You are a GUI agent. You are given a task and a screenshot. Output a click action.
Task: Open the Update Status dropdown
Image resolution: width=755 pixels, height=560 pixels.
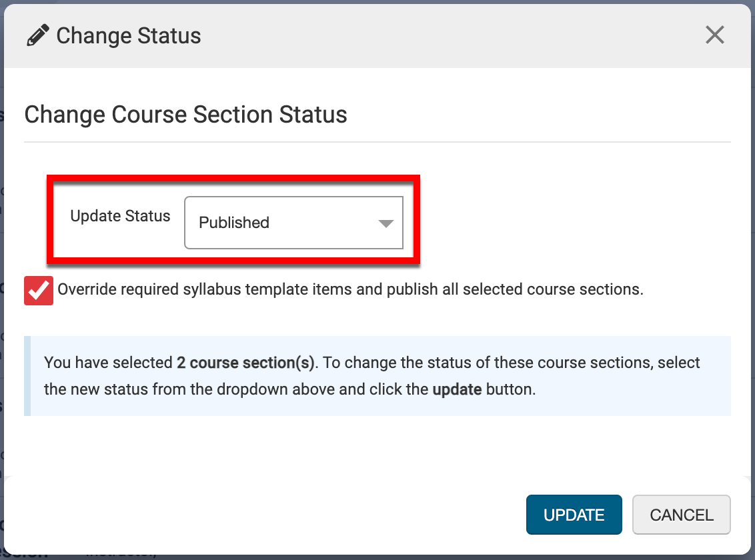293,223
